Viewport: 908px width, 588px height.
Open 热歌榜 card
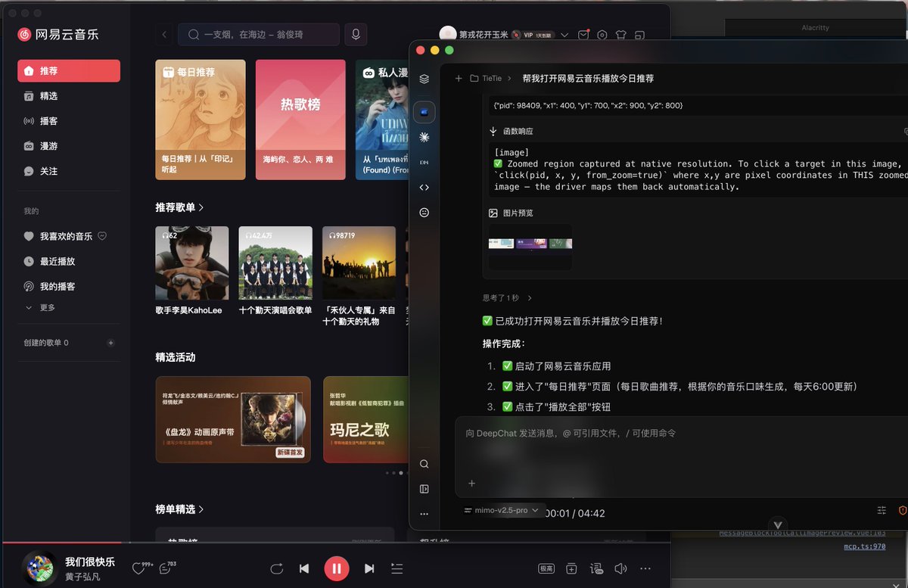click(300, 120)
